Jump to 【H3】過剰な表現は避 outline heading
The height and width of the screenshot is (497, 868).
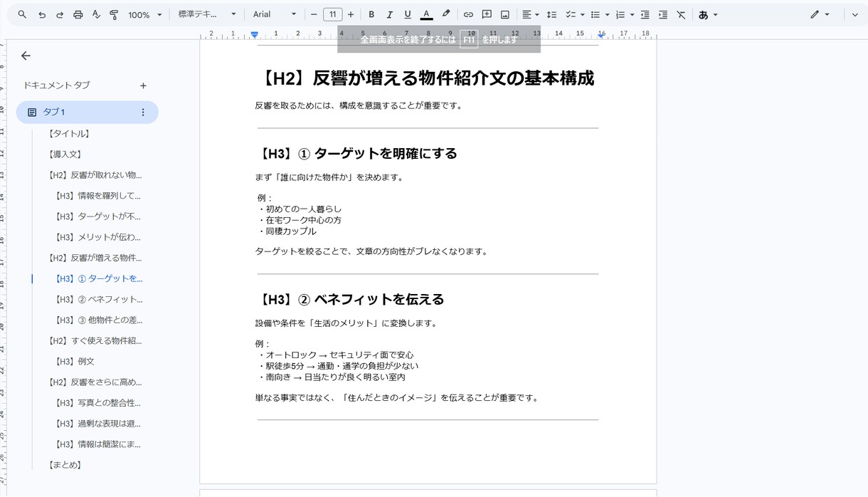tap(98, 423)
